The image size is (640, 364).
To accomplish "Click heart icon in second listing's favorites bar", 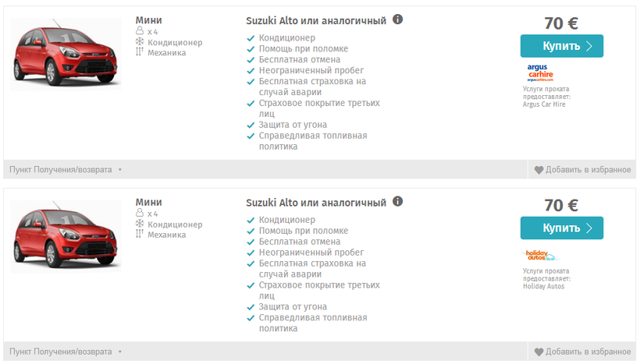I will click(539, 352).
